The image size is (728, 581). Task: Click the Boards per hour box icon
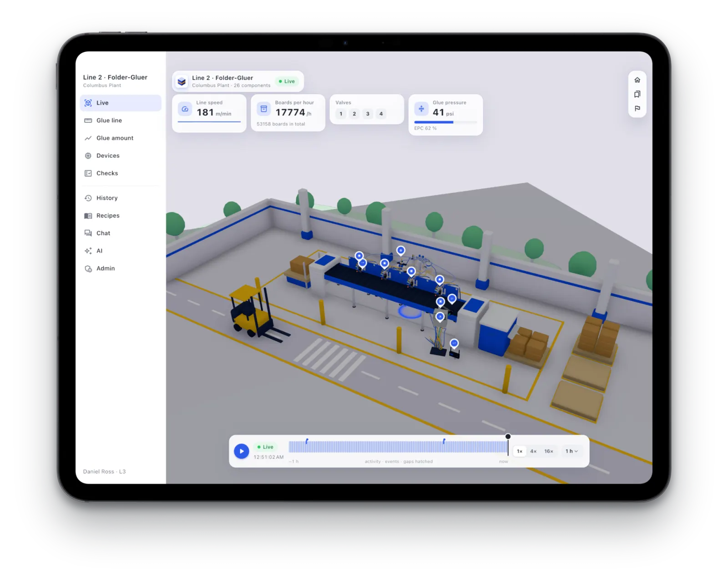coord(263,109)
